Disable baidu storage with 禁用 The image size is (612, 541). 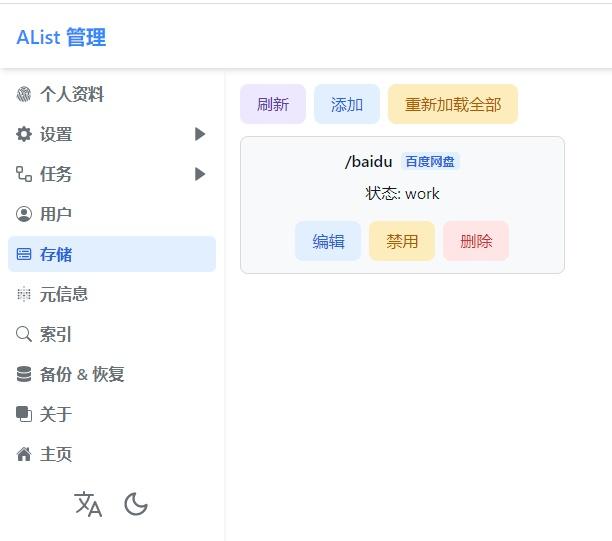[x=402, y=241]
